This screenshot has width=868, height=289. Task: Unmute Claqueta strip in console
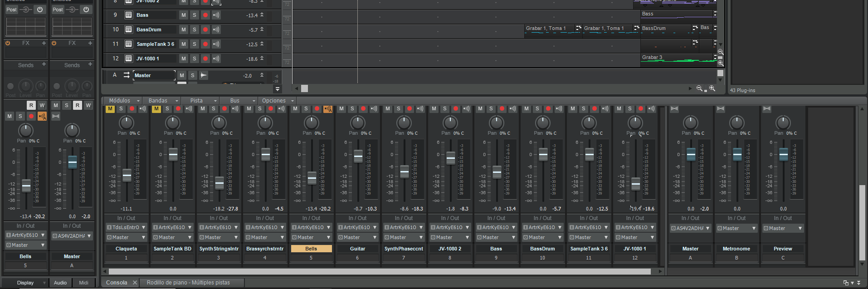coord(110,109)
